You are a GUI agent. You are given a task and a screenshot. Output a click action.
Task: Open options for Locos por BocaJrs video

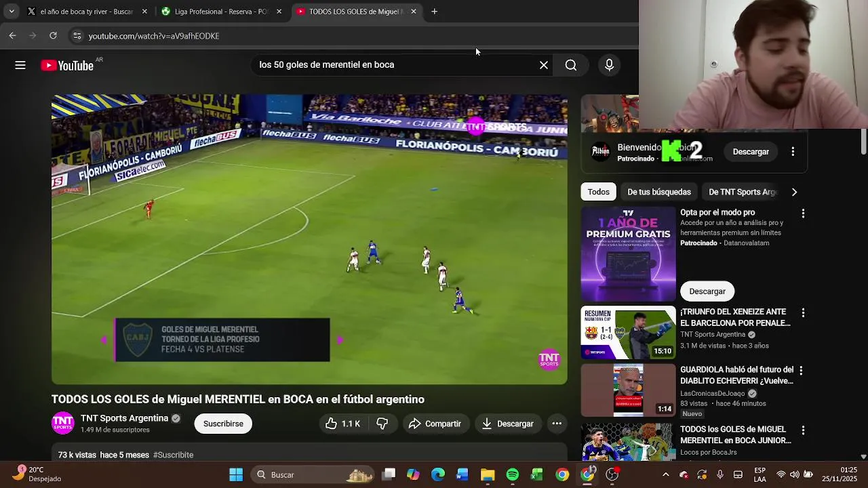point(803,430)
